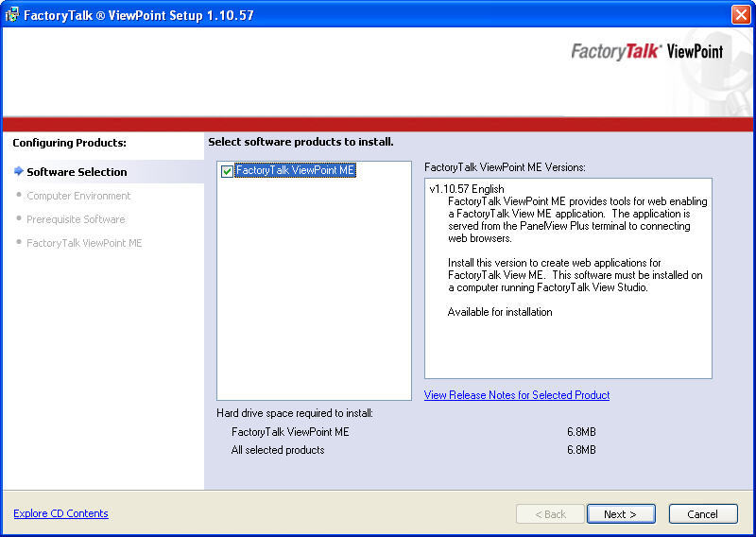Open the Explore CD Contents link
This screenshot has height=537, width=756.
pos(60,513)
